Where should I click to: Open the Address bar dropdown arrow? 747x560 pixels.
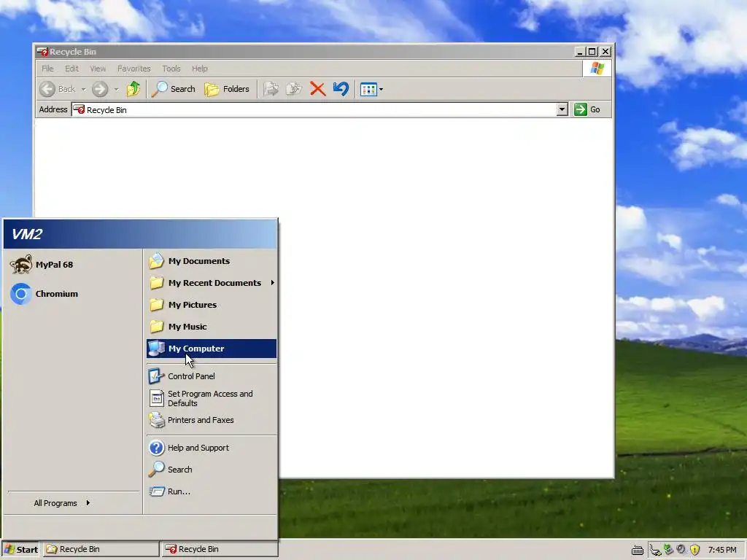(562, 110)
